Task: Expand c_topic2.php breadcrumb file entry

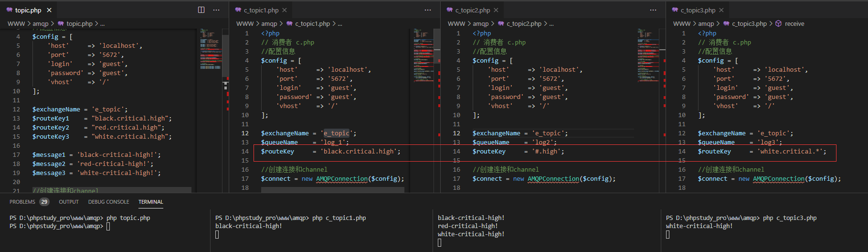Action: click(524, 23)
